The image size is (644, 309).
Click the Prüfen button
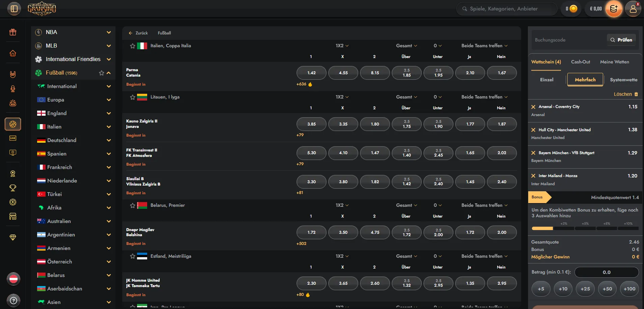pos(621,40)
